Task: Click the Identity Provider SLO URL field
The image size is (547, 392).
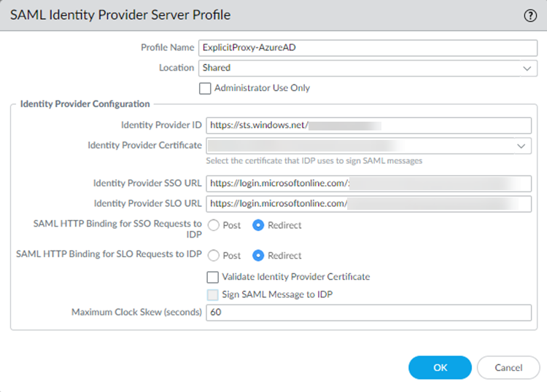Action: [x=368, y=203]
